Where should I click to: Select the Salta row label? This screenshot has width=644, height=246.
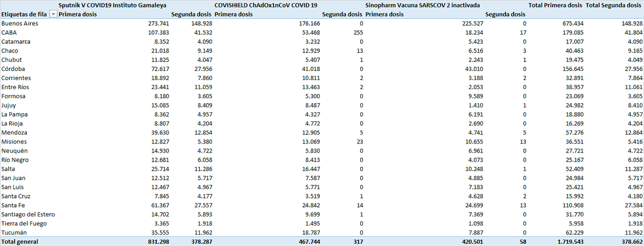pos(9,169)
